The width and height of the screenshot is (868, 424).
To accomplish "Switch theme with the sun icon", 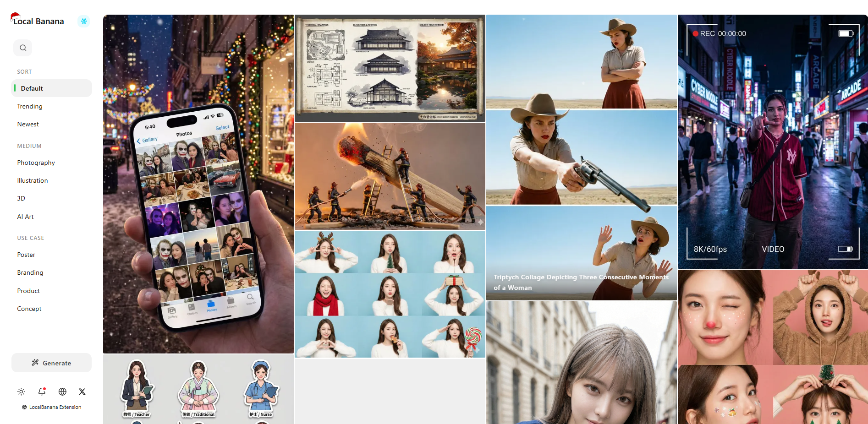I will point(22,391).
